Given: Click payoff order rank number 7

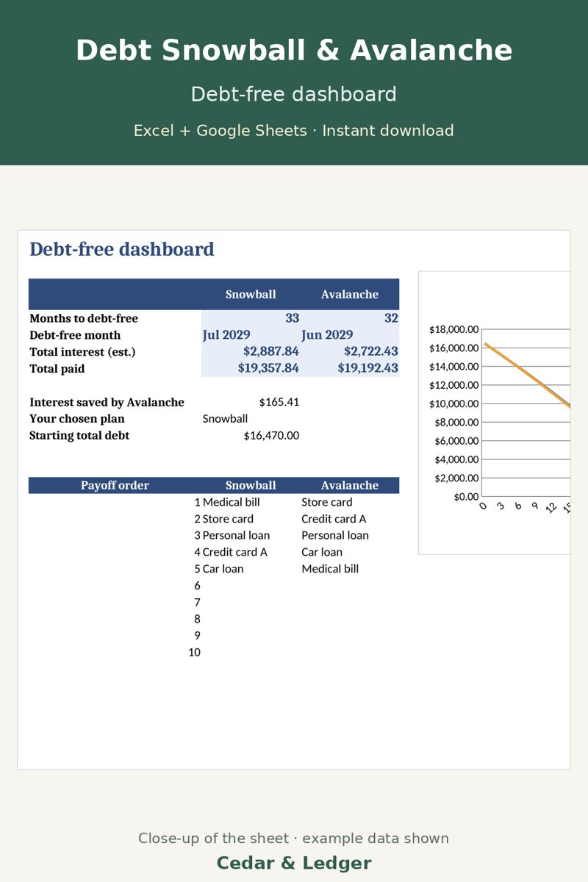Looking at the screenshot, I should coord(197,603).
